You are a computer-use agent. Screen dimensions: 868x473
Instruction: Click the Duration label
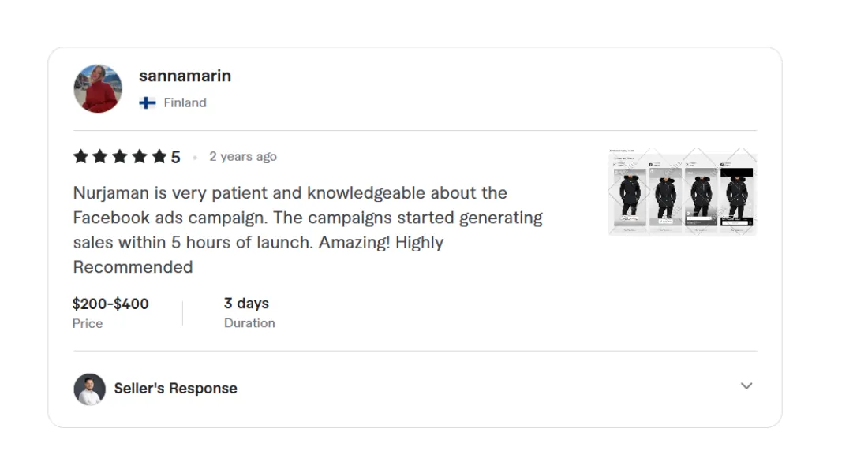click(249, 323)
